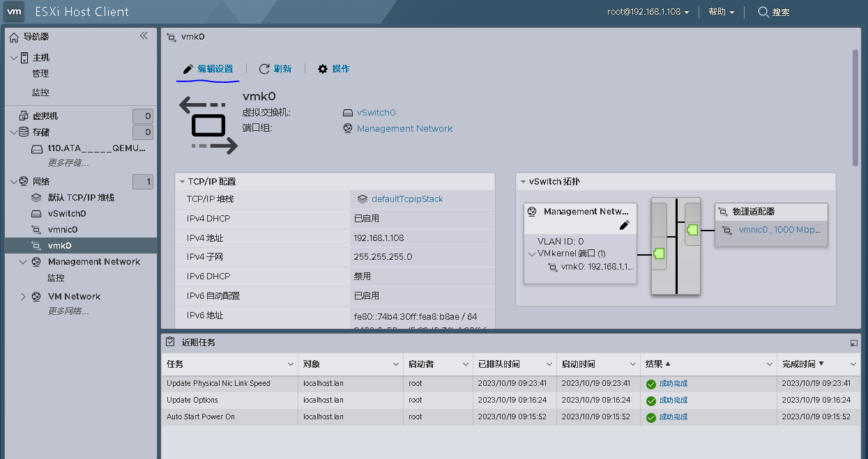Open the Initiator column dropdown arrow

pyautogui.click(x=464, y=364)
